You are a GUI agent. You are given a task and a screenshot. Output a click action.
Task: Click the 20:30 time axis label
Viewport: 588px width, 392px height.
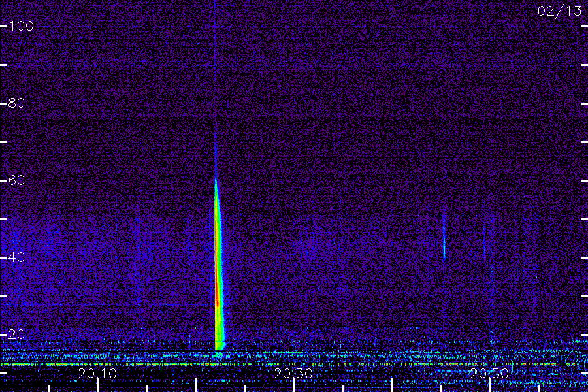coord(293,374)
